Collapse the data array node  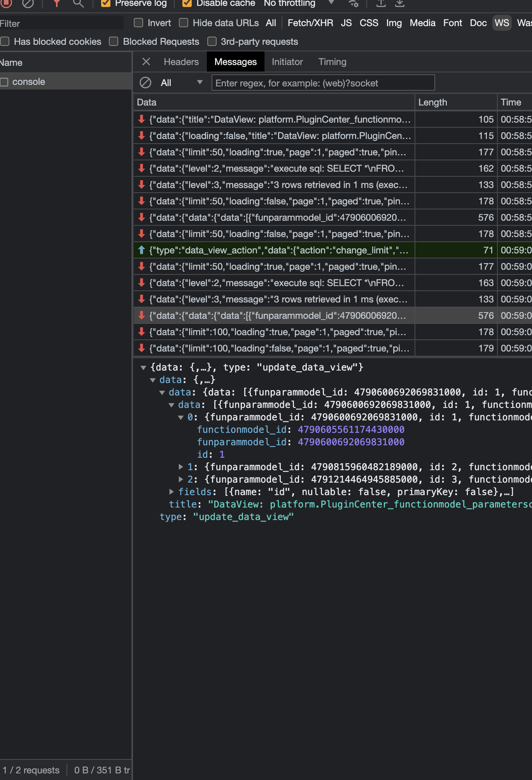171,405
